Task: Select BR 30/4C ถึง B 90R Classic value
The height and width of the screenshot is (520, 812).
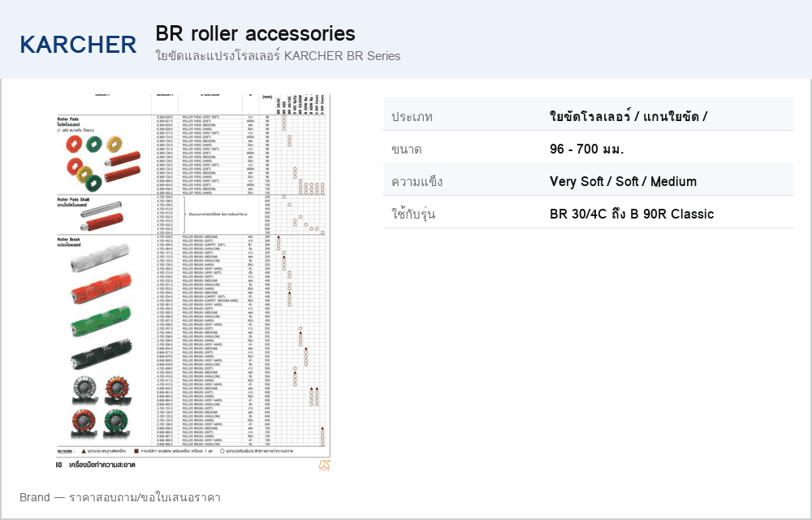Action: (x=632, y=214)
